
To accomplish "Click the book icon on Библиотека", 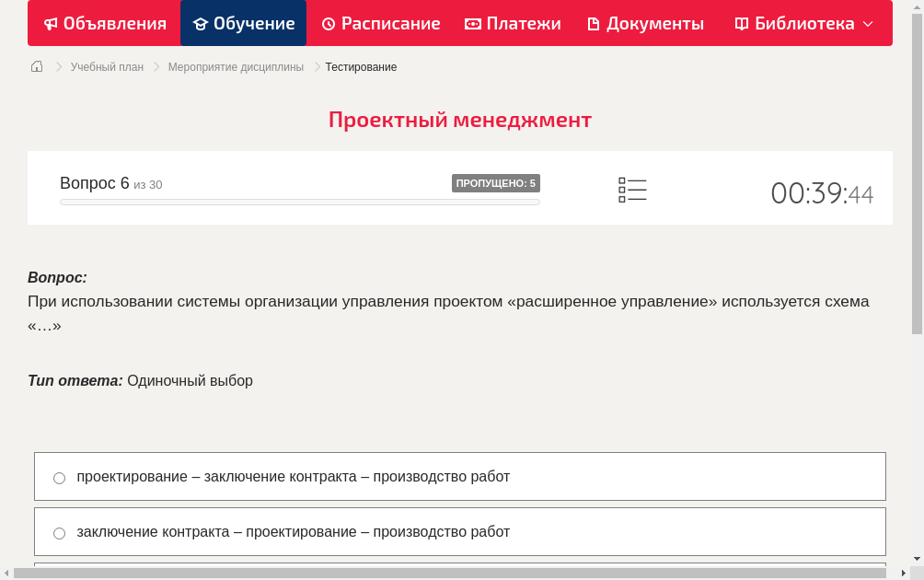I will coord(741,23).
